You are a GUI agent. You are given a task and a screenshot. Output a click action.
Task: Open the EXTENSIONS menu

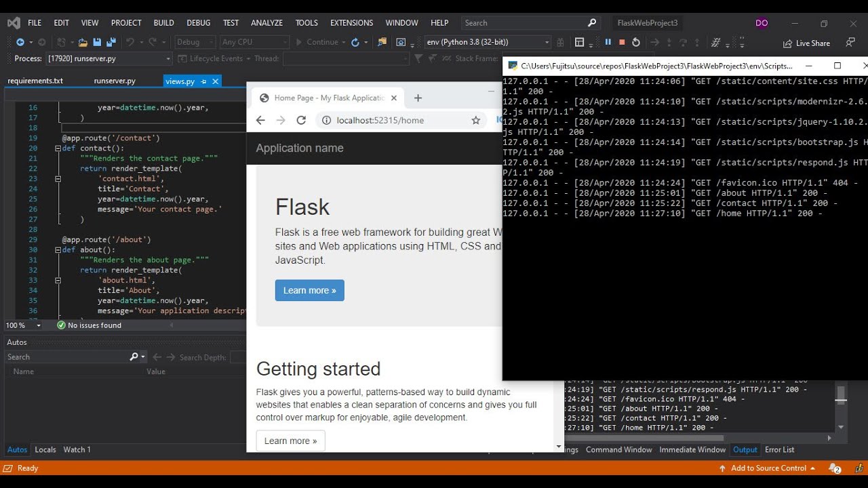tap(351, 22)
